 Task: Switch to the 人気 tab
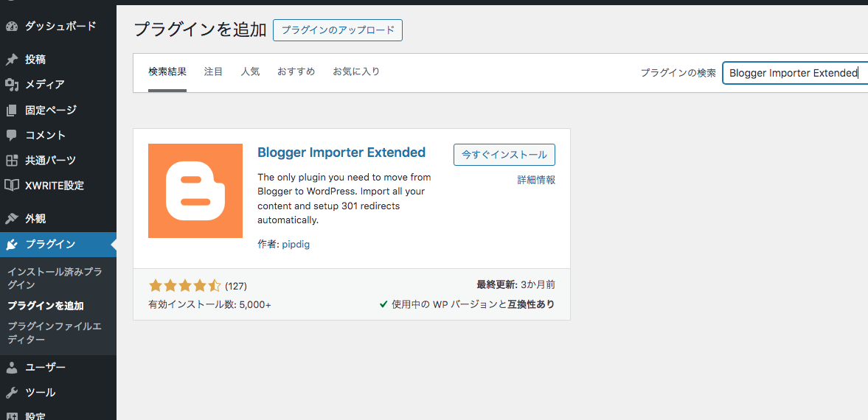250,71
